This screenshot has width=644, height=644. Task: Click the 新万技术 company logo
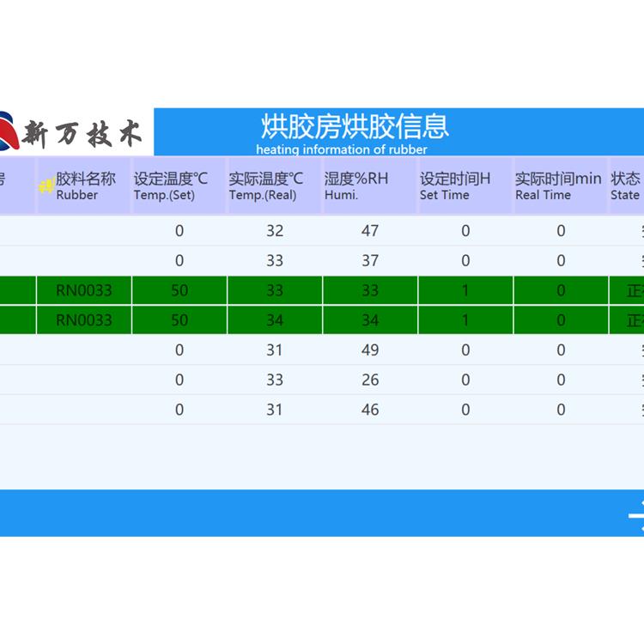pyautogui.click(x=70, y=132)
